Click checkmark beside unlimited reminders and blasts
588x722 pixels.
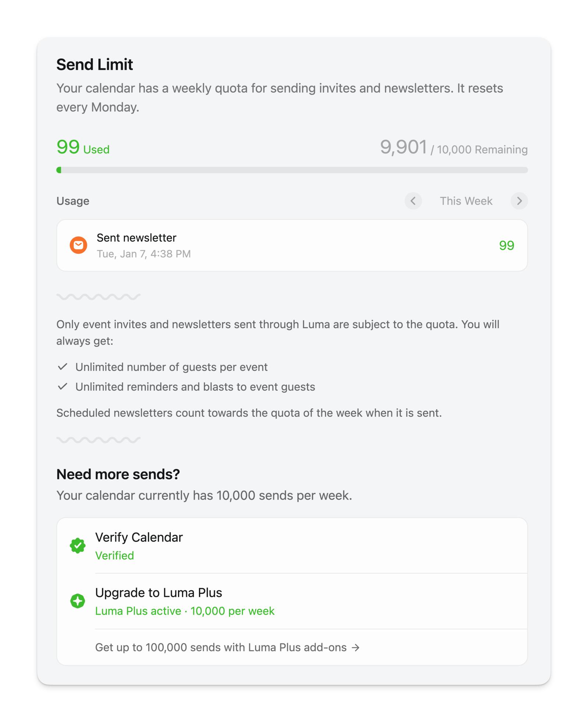[x=63, y=386]
